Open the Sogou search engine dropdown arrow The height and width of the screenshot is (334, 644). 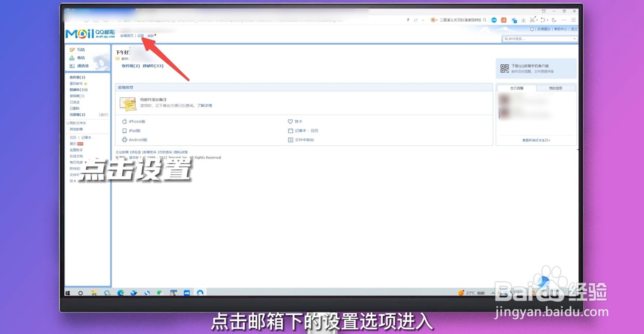tap(437, 20)
